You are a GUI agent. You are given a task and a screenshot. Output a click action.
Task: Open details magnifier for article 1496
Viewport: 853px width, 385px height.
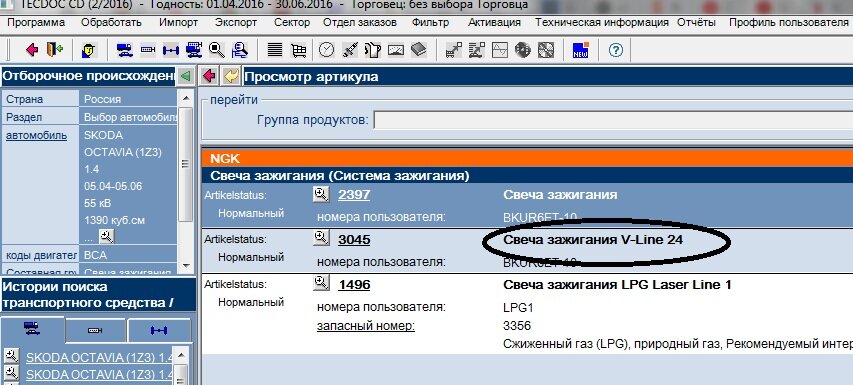(322, 283)
